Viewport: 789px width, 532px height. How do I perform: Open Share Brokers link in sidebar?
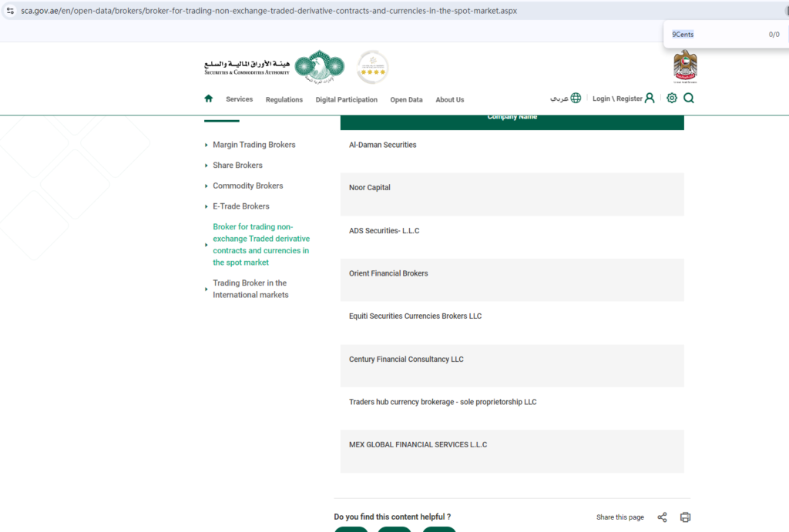237,165
